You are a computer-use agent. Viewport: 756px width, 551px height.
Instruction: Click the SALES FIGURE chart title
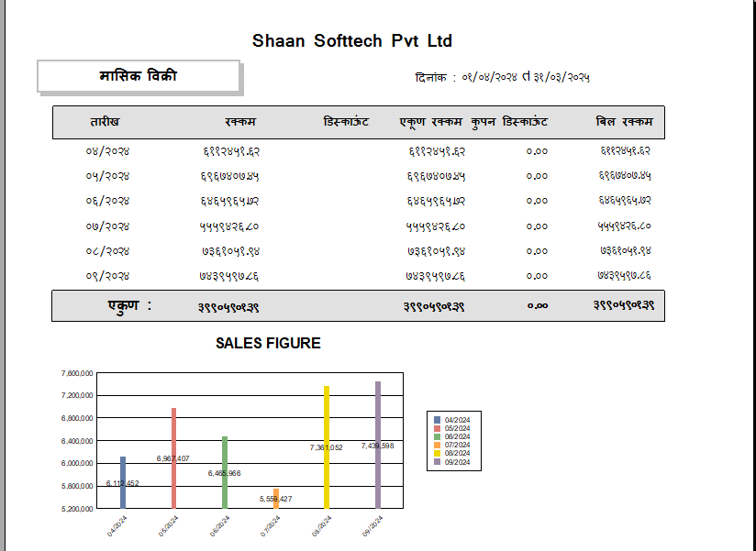point(268,343)
